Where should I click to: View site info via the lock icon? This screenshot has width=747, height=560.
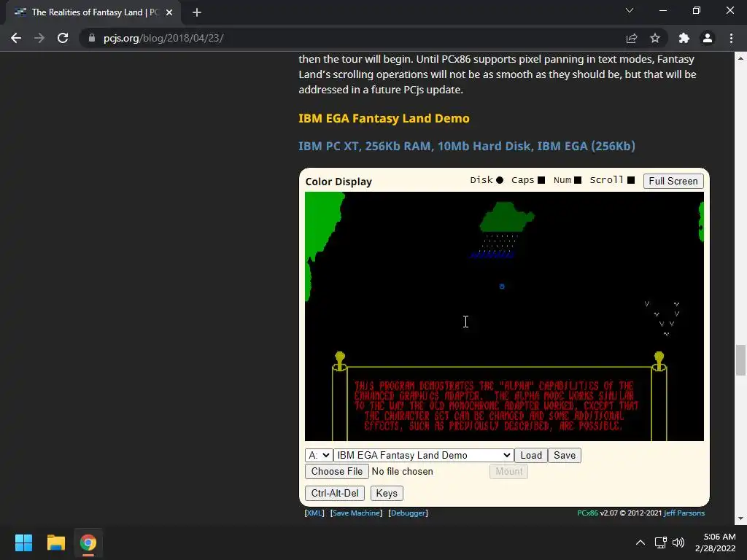91,38
